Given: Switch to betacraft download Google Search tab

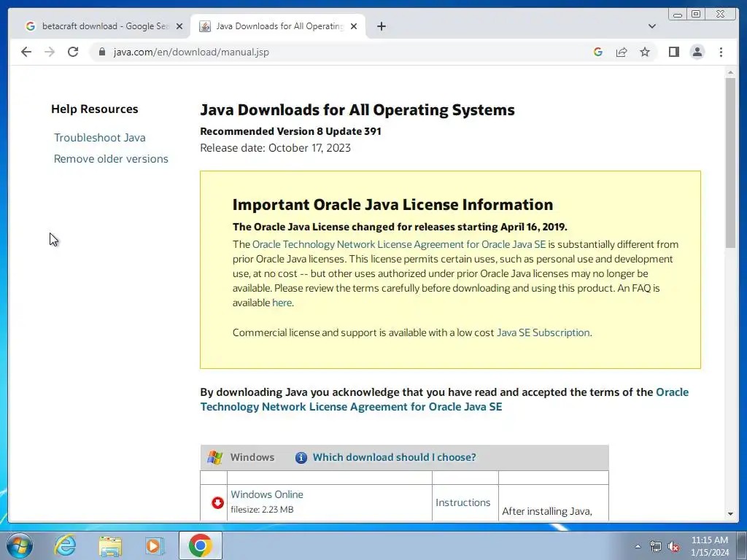Looking at the screenshot, I should (x=103, y=26).
